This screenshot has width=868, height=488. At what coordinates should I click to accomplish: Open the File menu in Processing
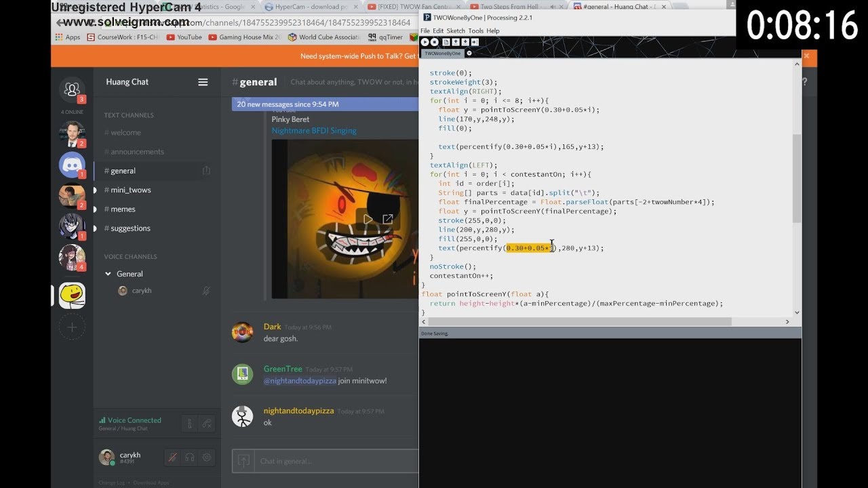click(425, 30)
